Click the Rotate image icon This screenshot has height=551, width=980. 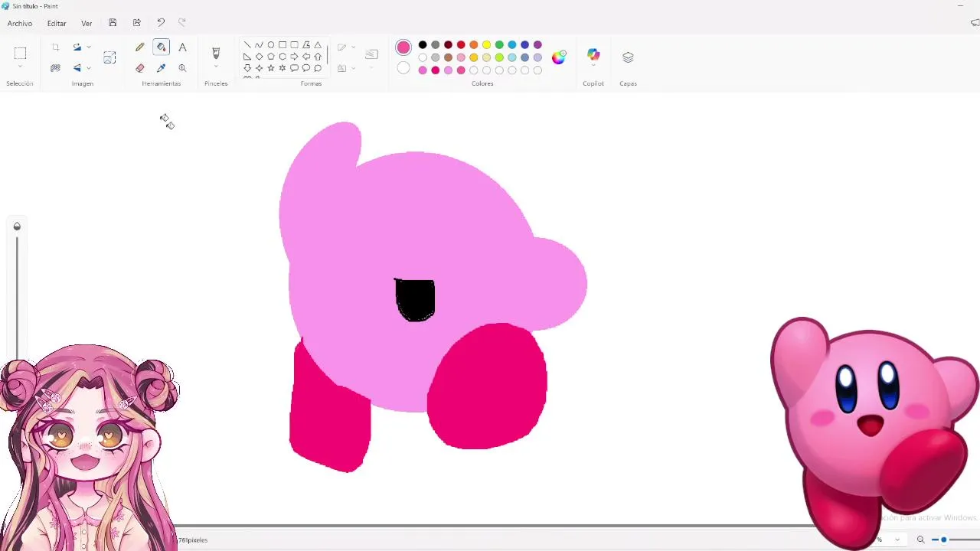(77, 47)
